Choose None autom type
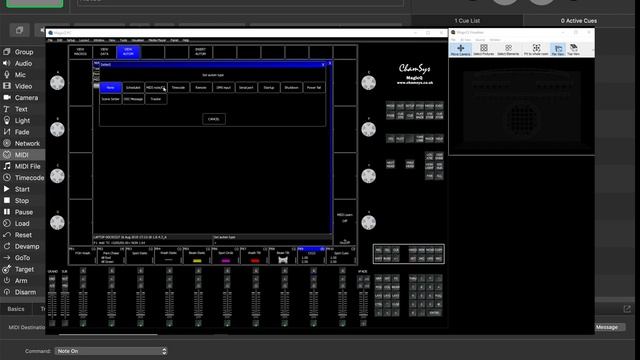 (x=111, y=87)
